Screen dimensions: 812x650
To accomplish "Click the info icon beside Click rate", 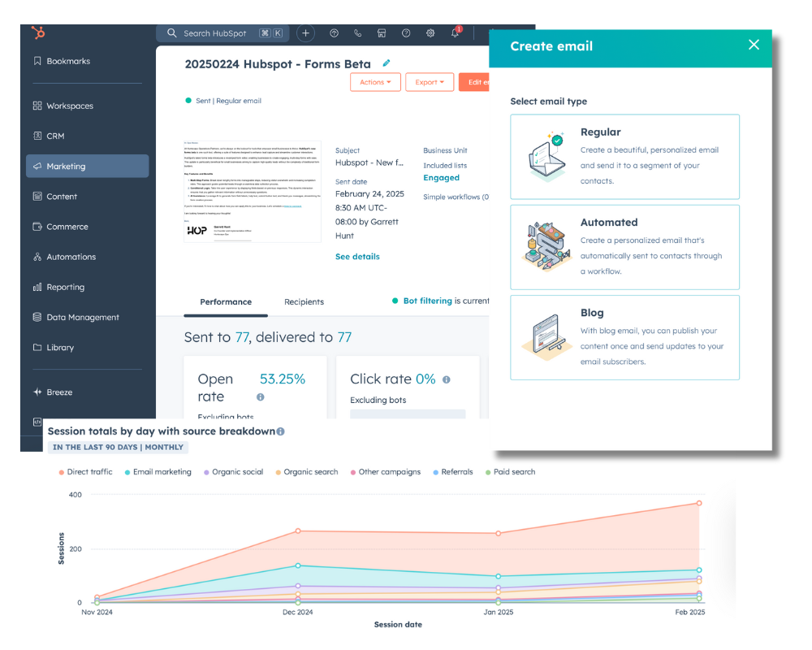I will (x=447, y=379).
